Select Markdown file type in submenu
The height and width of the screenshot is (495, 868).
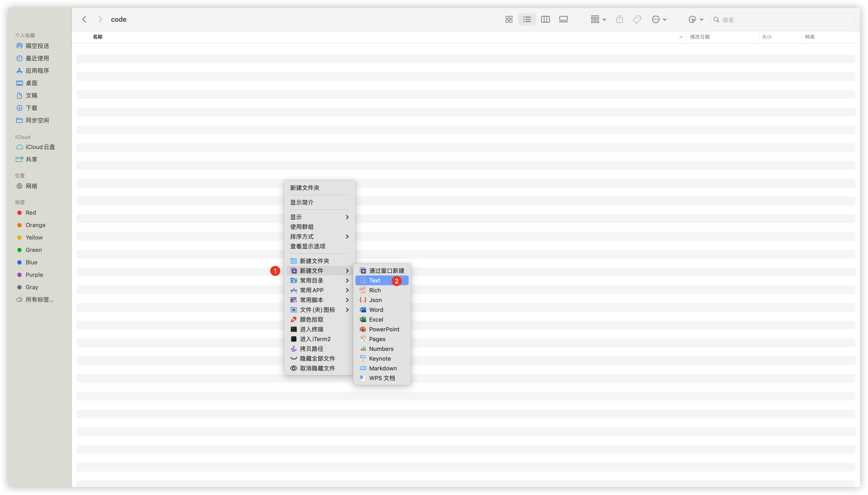coord(383,368)
